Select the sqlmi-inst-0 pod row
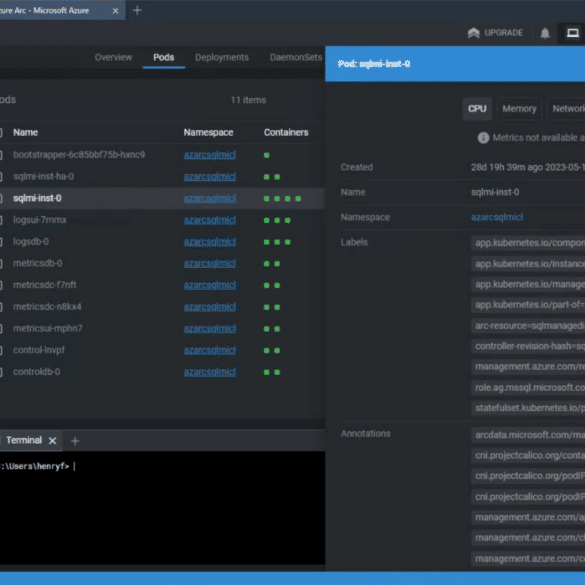Viewport: 585px width, 585px height. pos(162,198)
